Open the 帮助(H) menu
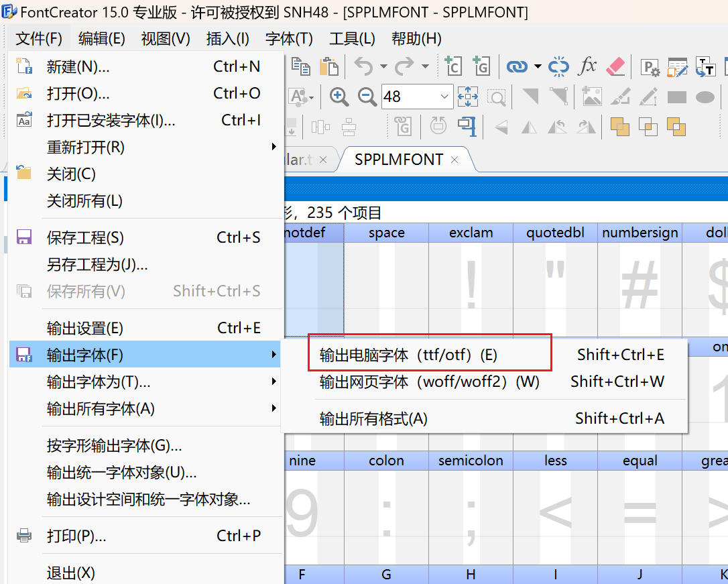728x584 pixels. [x=416, y=38]
